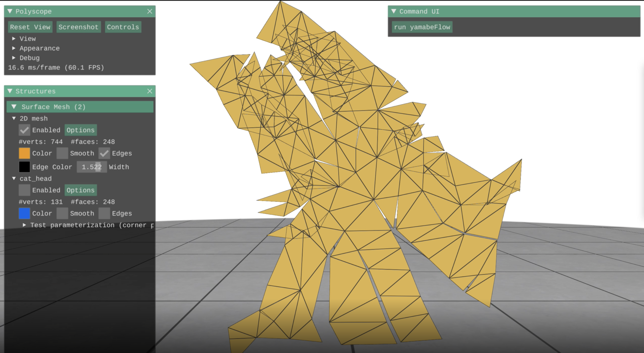The image size is (644, 353).
Task: Enable the cat_head mesh
Action: [24, 190]
